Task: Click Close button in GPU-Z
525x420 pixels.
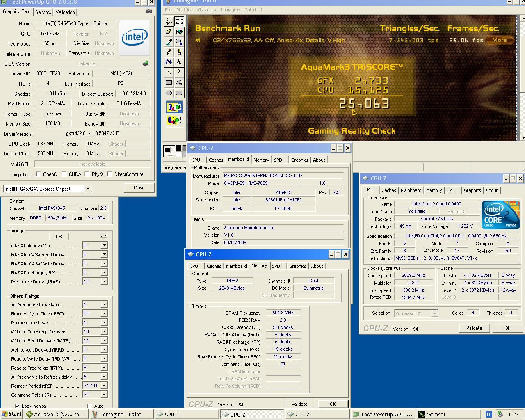Action: click(139, 188)
